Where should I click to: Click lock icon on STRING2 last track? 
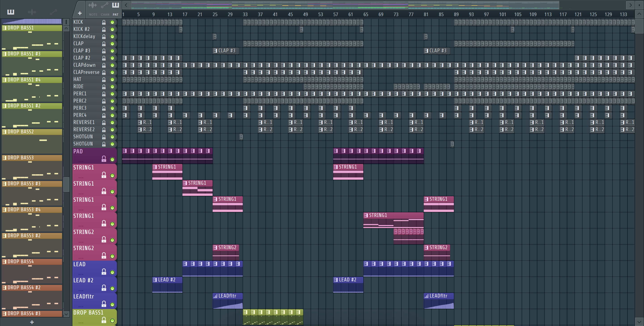(104, 255)
